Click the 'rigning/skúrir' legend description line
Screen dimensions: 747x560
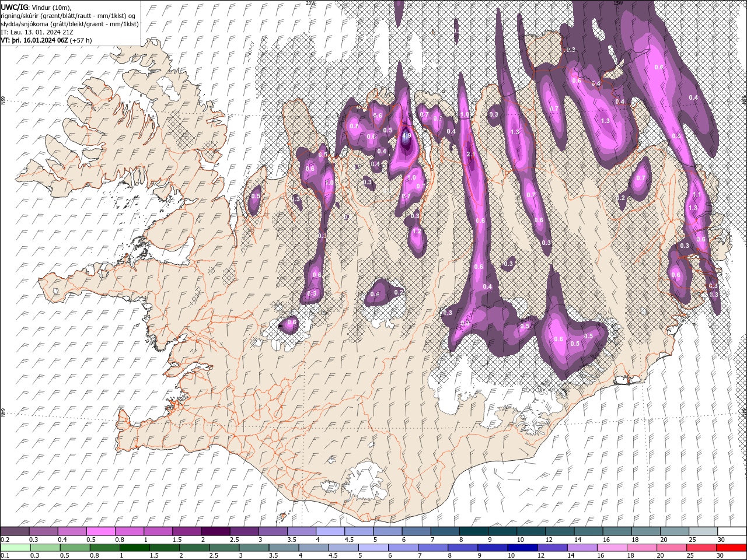pos(69,16)
